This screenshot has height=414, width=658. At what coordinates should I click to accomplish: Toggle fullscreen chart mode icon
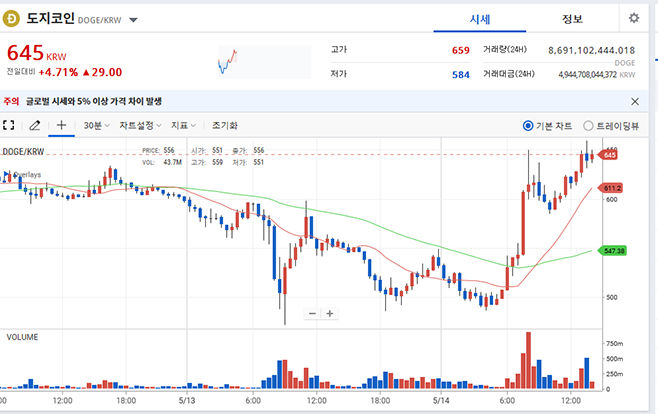pos(8,125)
